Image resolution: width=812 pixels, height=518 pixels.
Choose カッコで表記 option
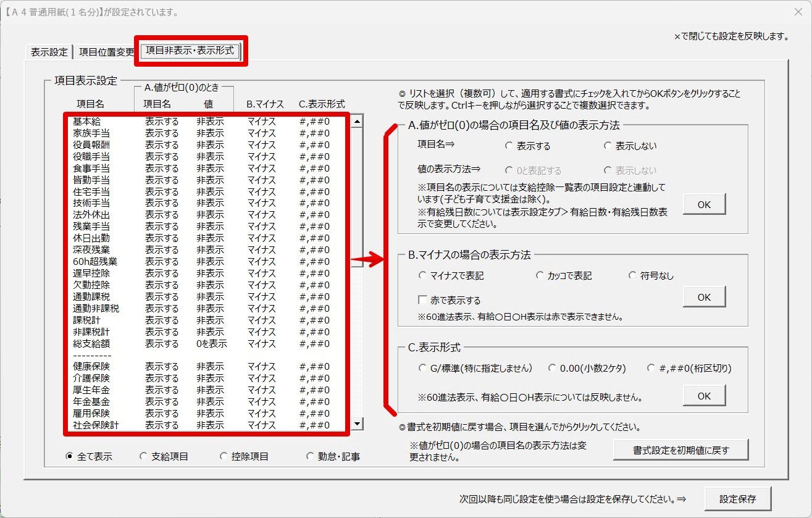click(563, 276)
